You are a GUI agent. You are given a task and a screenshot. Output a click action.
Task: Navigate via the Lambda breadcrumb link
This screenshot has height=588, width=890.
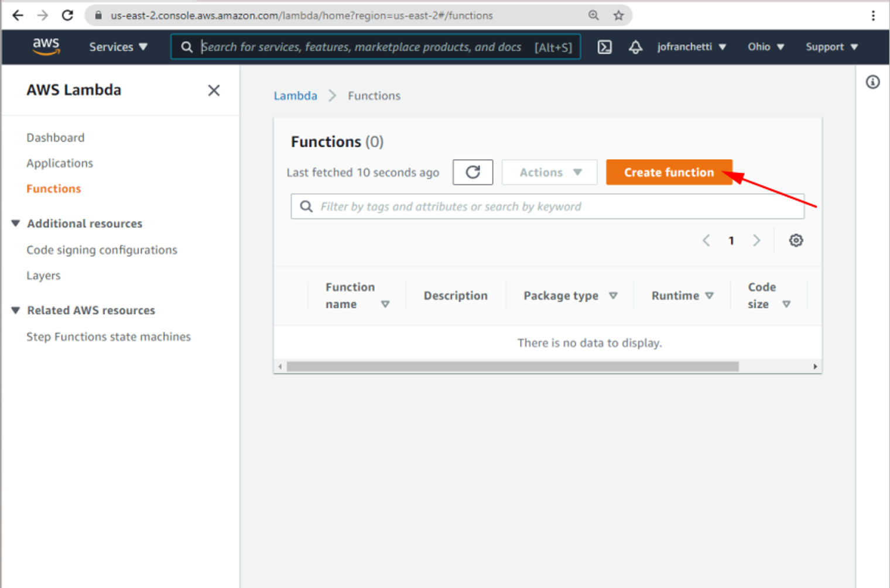(295, 95)
